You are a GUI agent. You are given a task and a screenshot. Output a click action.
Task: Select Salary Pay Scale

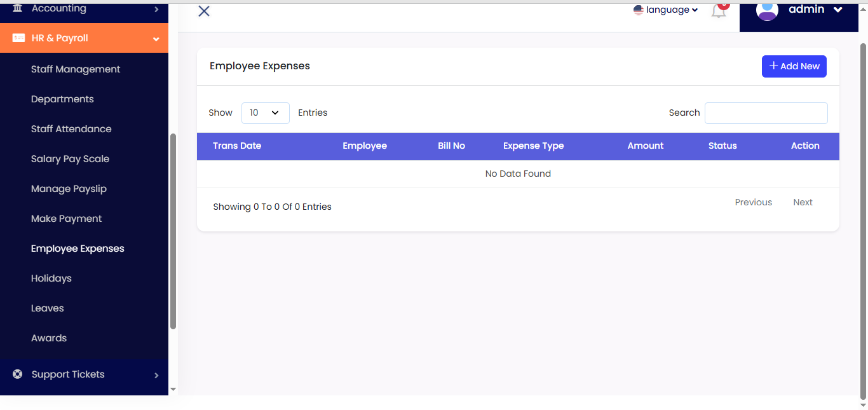[70, 159]
